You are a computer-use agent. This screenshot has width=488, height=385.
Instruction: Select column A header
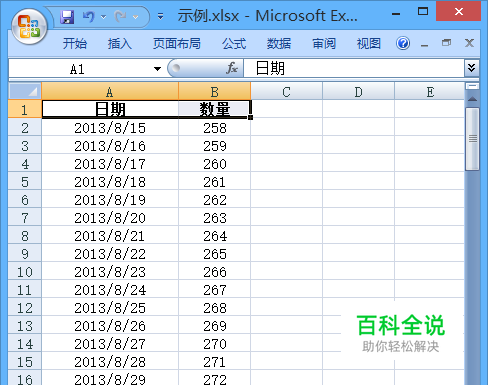[110, 91]
